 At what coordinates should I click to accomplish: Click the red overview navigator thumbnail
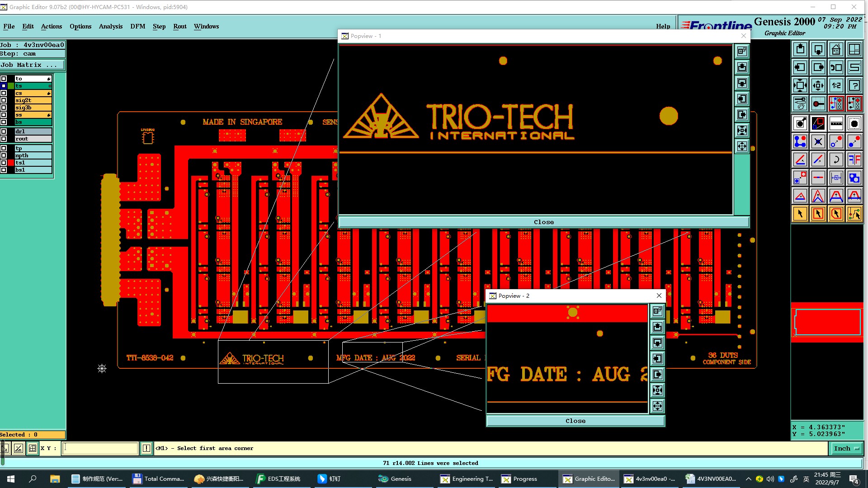(827, 322)
